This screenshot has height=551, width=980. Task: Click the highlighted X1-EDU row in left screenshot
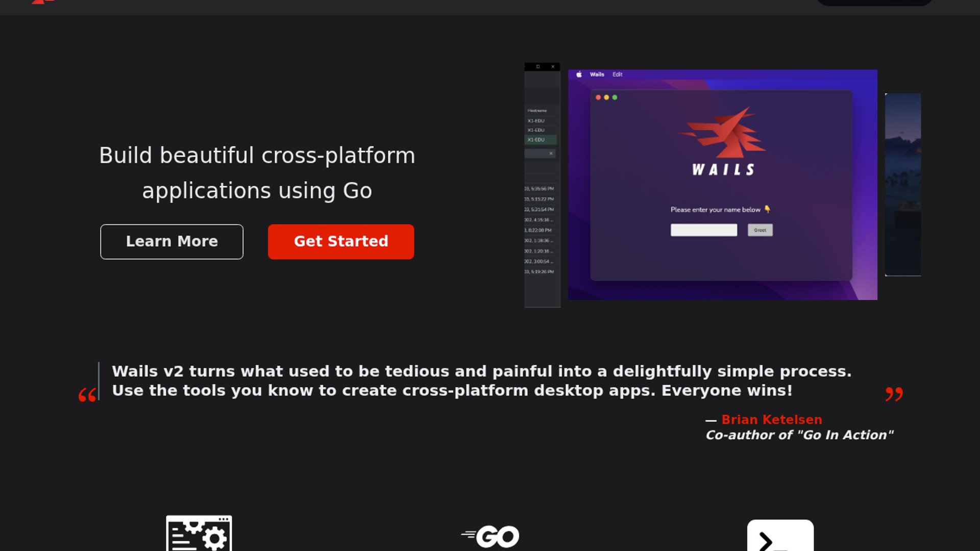[541, 140]
